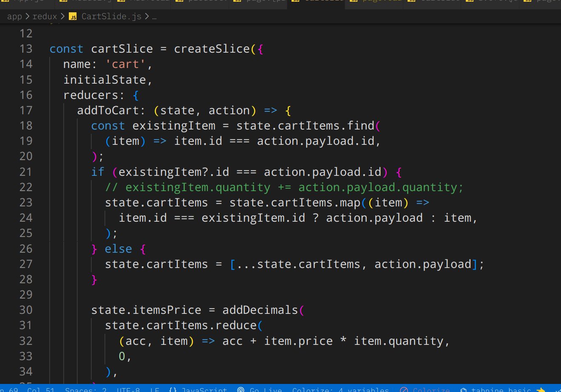This screenshot has height=392, width=561.
Task: Open the breadcrumb ellipsis symbol picker
Action: coord(154,17)
